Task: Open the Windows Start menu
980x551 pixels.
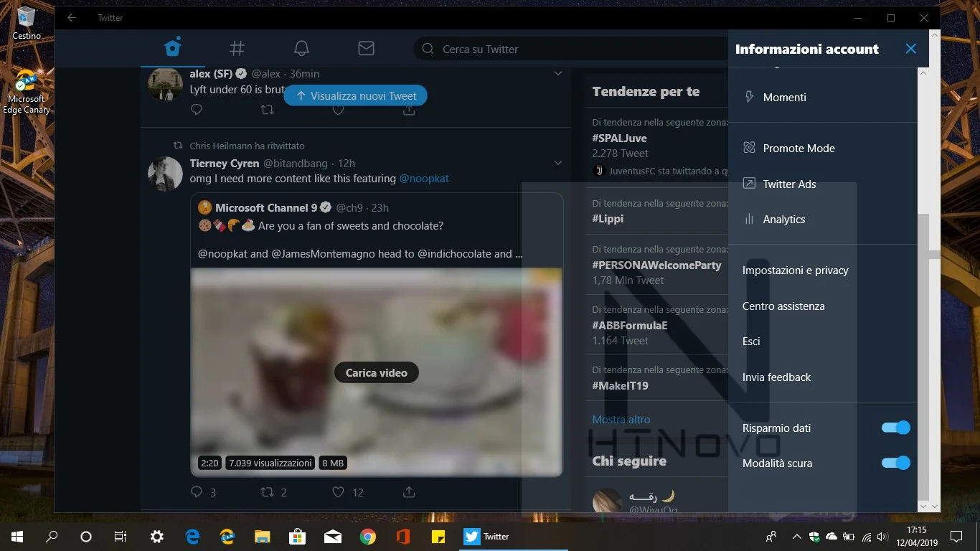Action: tap(17, 536)
